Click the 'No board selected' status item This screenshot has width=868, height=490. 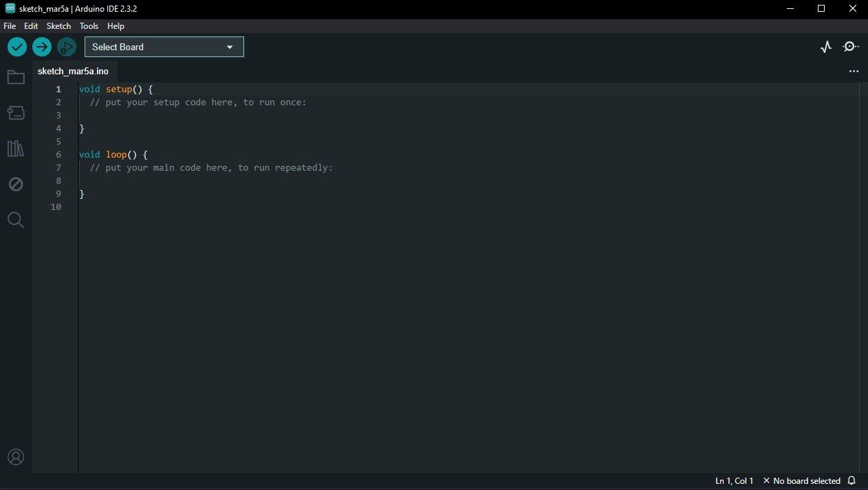pos(801,480)
